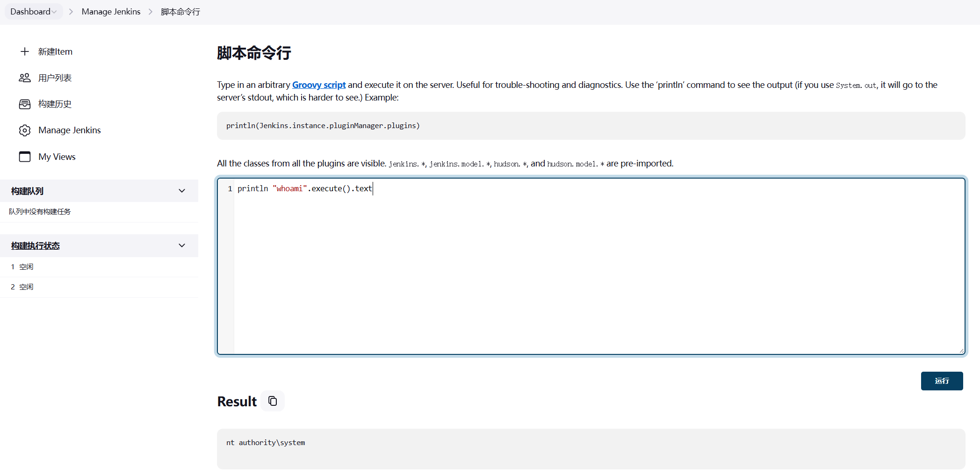This screenshot has width=980, height=475.
Task: Click the 脚本命令行 breadcrumb item
Action: [x=180, y=12]
